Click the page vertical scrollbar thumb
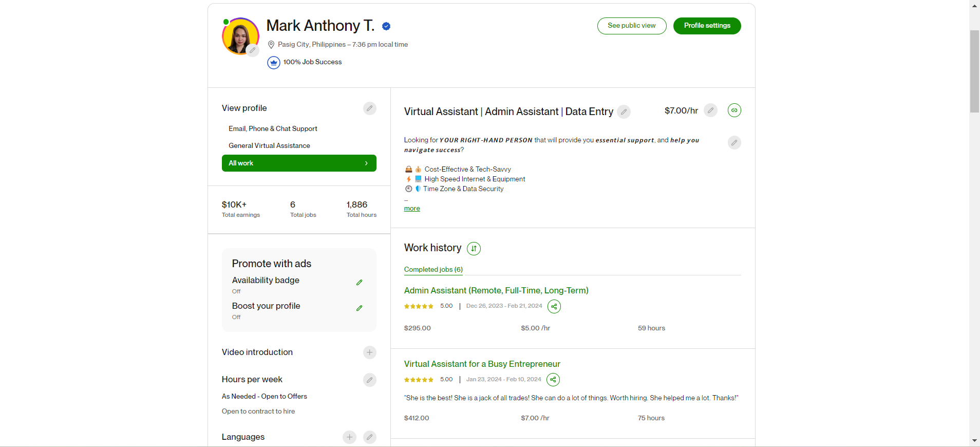This screenshot has width=980, height=447. [x=974, y=71]
